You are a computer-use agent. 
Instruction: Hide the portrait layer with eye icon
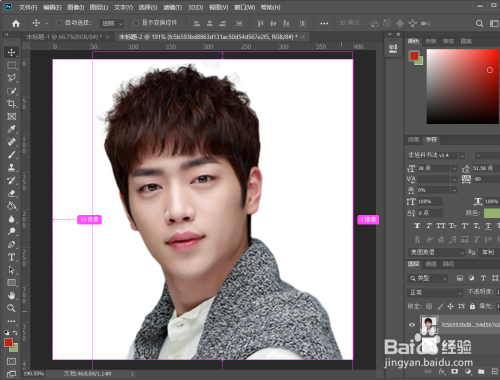point(412,325)
